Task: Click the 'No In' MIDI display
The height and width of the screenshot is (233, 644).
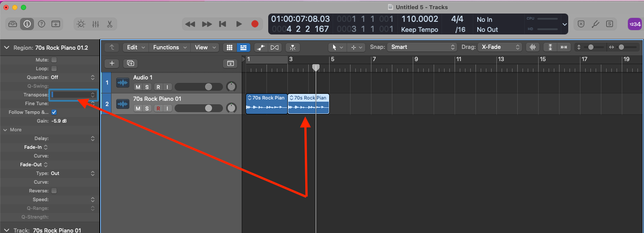Action: click(484, 20)
